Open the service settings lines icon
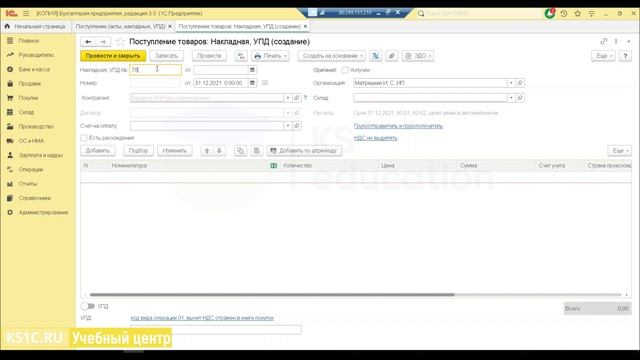The image size is (640, 360). (x=591, y=13)
